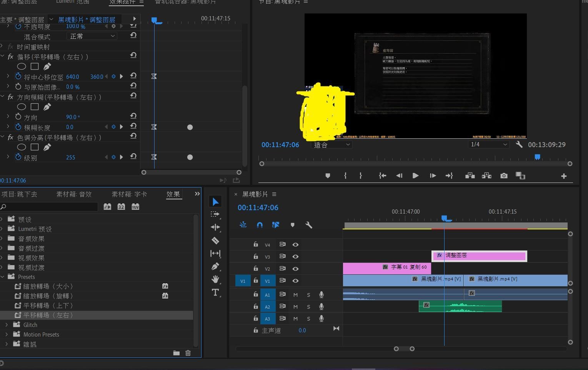
Task: Click the Lift button
Action: [x=470, y=176]
